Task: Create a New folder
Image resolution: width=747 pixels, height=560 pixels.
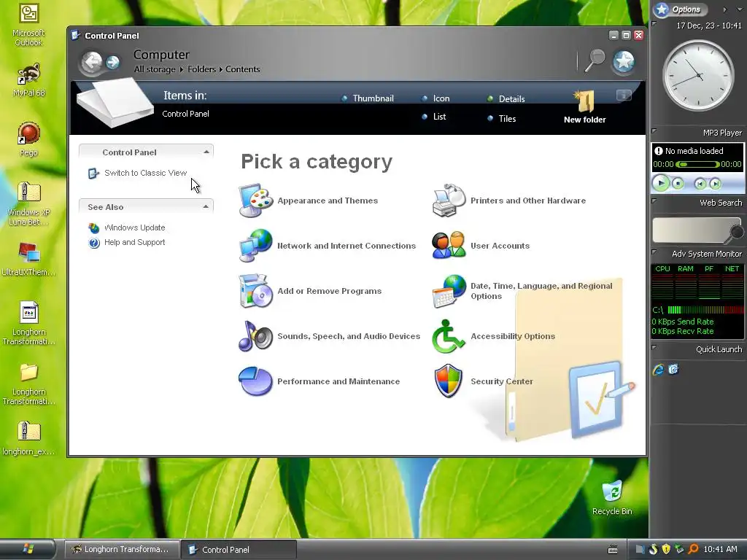Action: coord(584,108)
